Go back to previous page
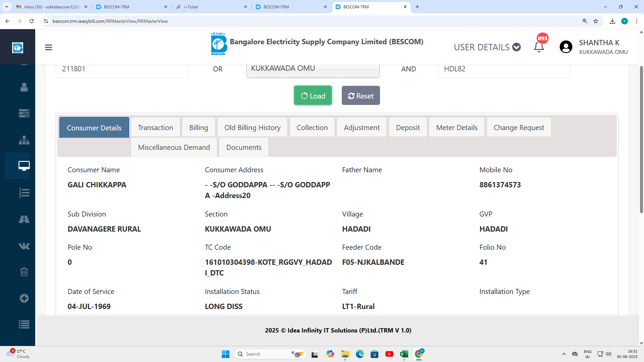This screenshot has height=362, width=644. (x=7, y=21)
